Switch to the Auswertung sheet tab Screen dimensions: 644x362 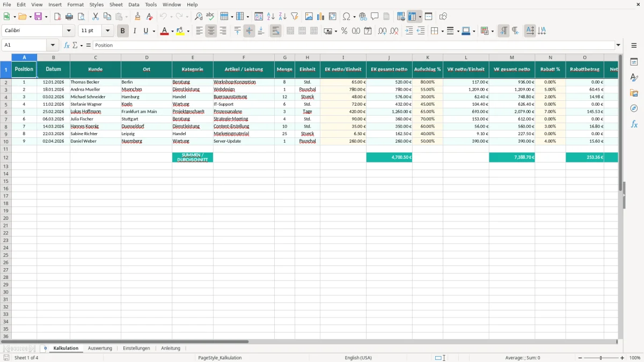pyautogui.click(x=100, y=348)
